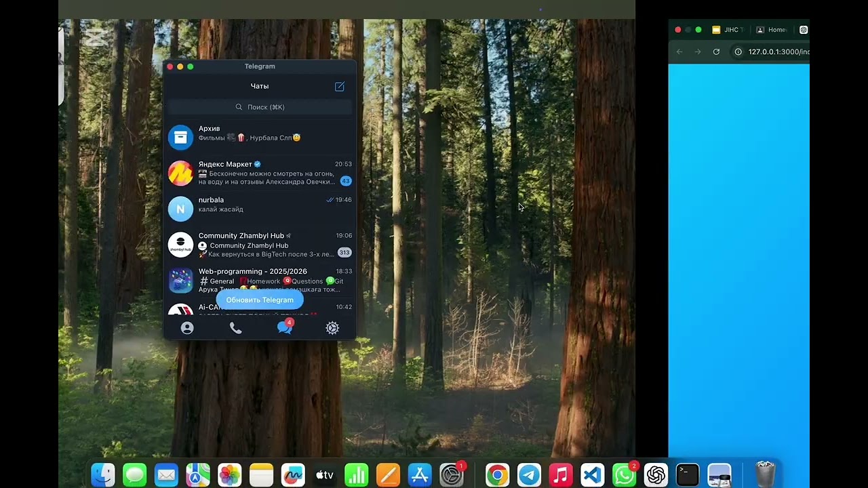
Task: Open the Яндекс Маркет chat
Action: (260, 173)
